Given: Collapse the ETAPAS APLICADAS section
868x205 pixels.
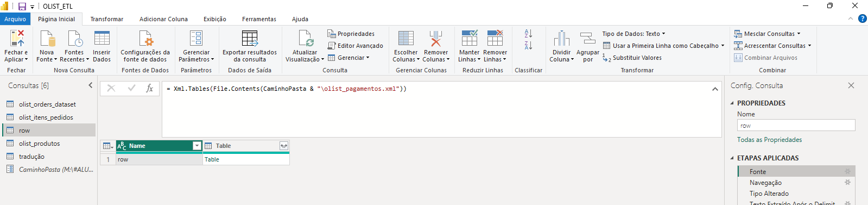Looking at the screenshot, I should pos(732,158).
